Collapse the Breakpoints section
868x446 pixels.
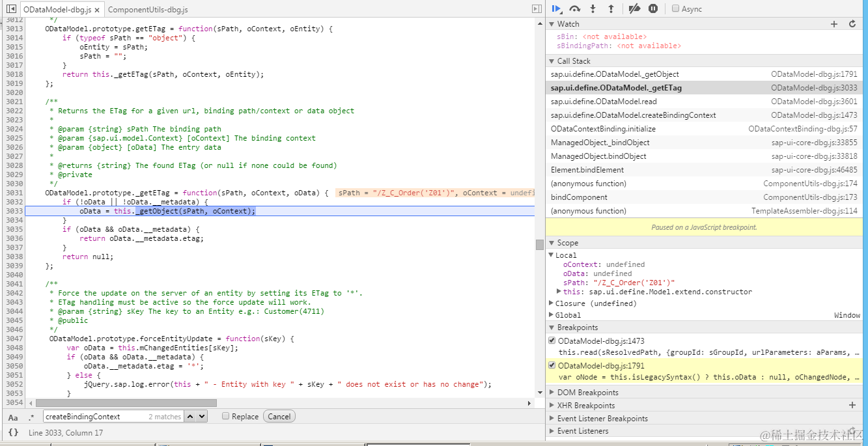tap(551, 328)
